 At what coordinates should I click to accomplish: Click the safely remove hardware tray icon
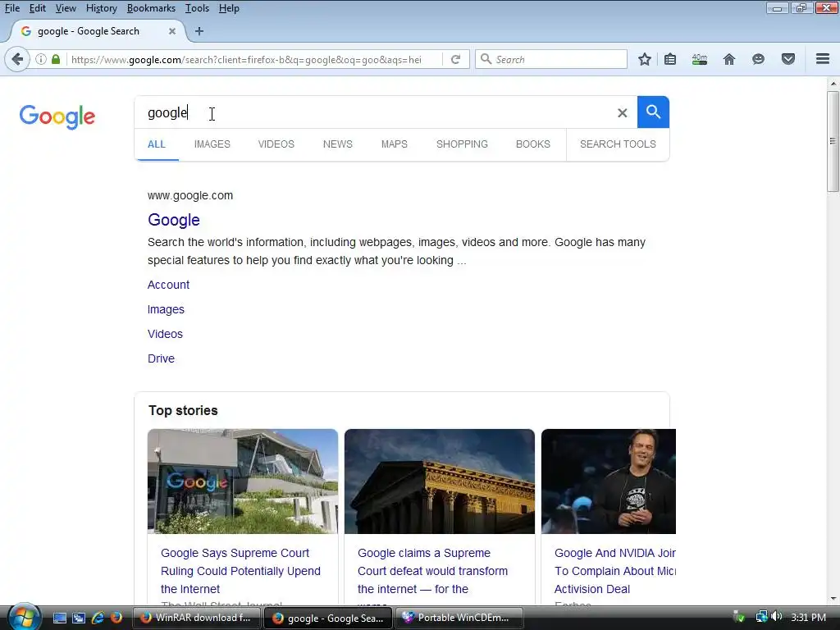pyautogui.click(x=739, y=617)
